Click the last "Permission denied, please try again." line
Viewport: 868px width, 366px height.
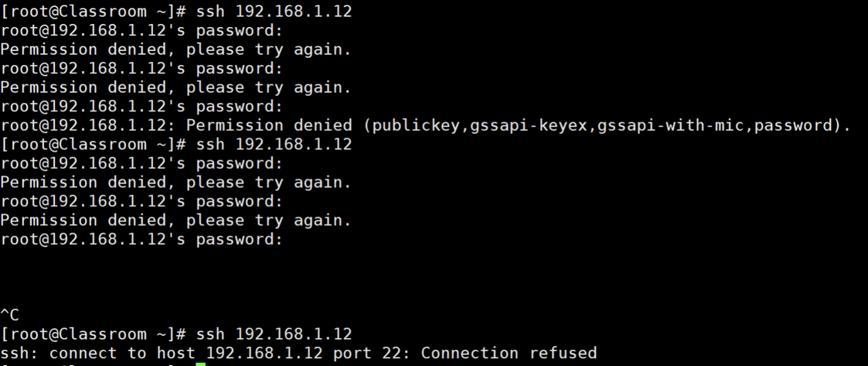175,221
